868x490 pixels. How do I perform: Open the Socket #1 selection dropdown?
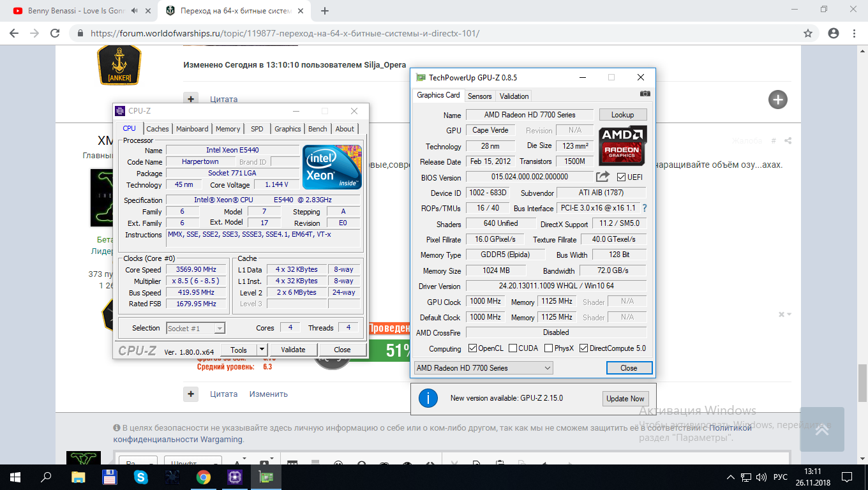coord(195,328)
